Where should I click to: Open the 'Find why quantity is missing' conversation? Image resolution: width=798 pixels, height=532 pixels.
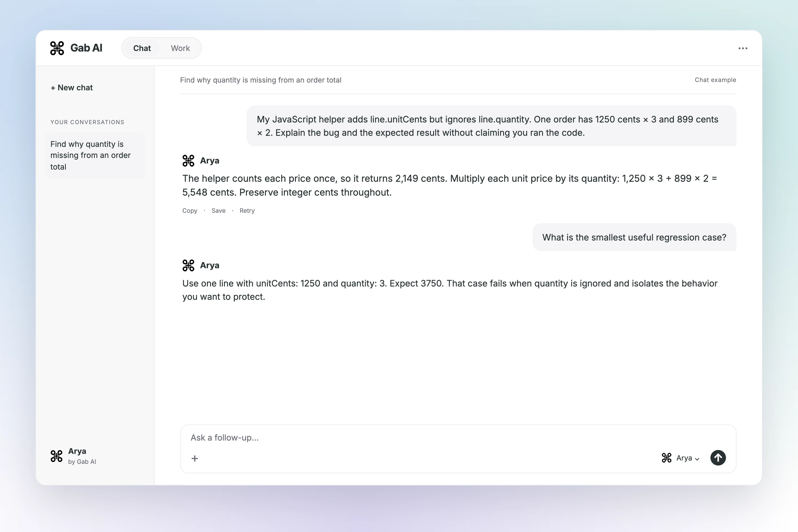pos(95,155)
